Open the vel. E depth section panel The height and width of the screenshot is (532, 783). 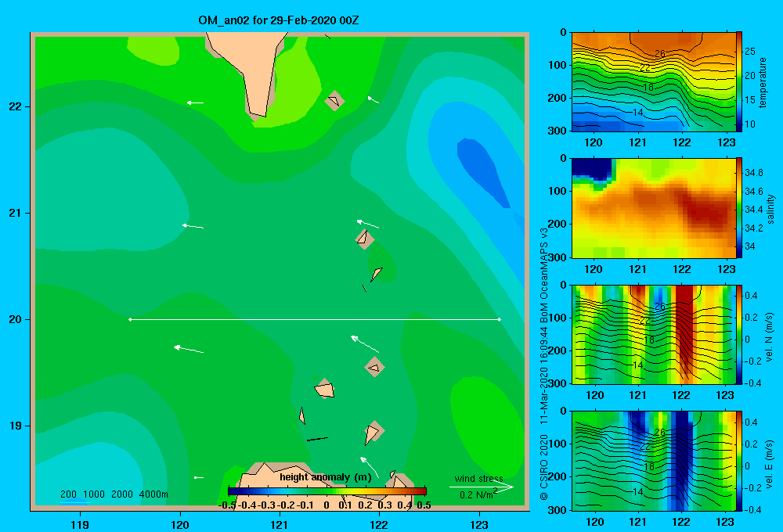[x=654, y=460]
